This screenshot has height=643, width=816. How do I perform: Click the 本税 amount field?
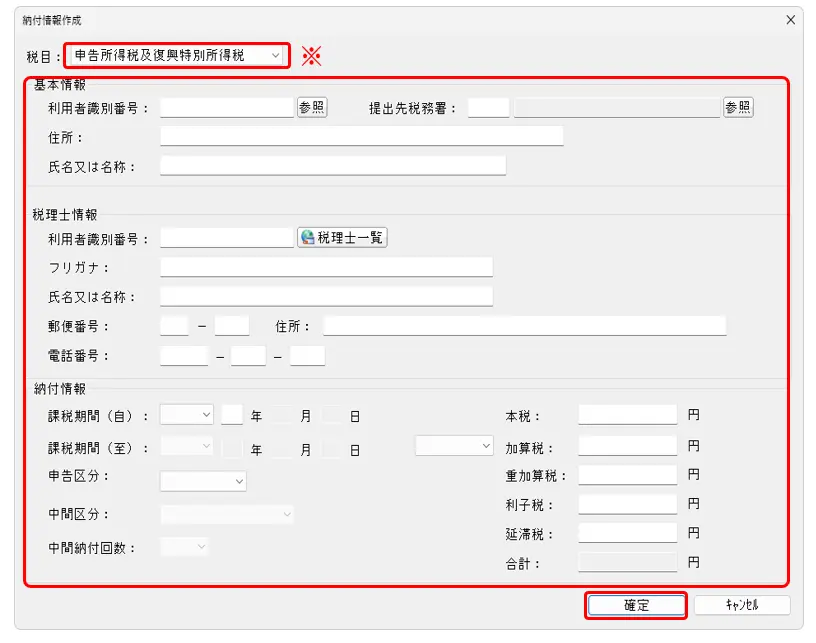(627, 414)
